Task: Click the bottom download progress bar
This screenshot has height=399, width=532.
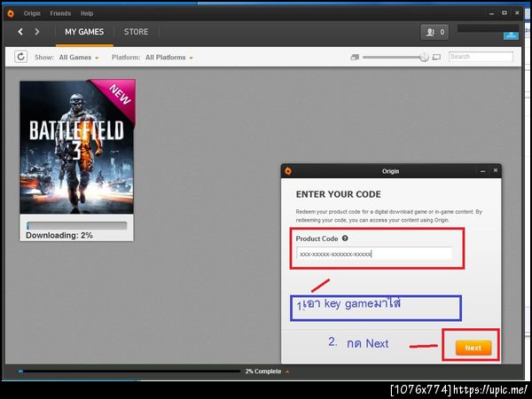Action: [129, 372]
